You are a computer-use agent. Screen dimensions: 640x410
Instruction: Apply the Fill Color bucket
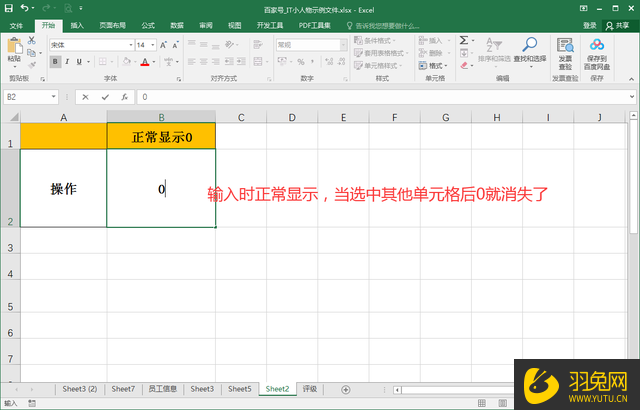[127, 62]
